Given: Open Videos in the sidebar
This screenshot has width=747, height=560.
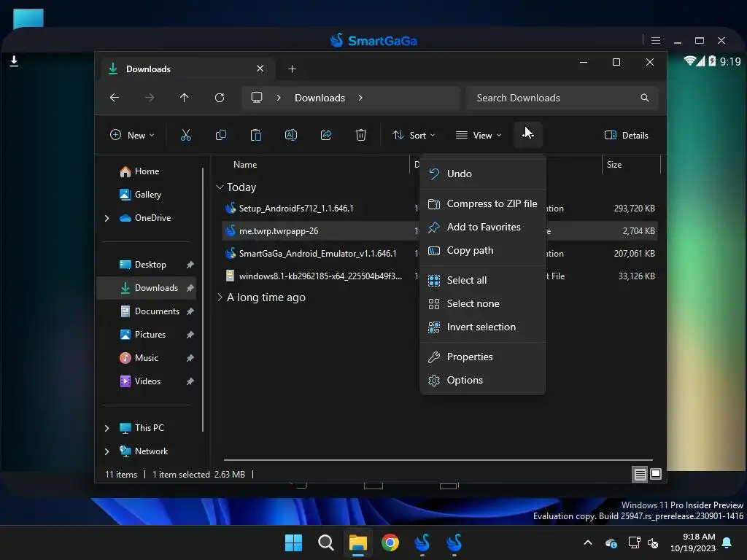Looking at the screenshot, I should (147, 381).
